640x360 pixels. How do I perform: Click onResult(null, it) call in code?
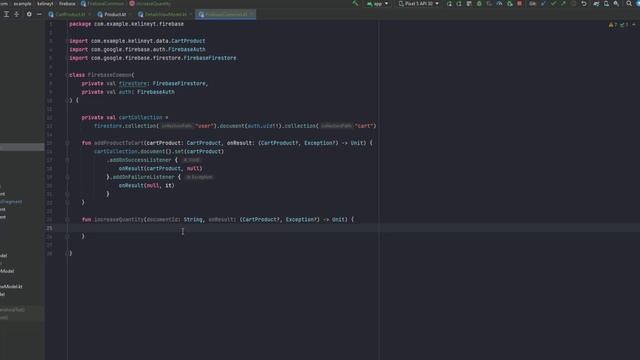pyautogui.click(x=147, y=185)
